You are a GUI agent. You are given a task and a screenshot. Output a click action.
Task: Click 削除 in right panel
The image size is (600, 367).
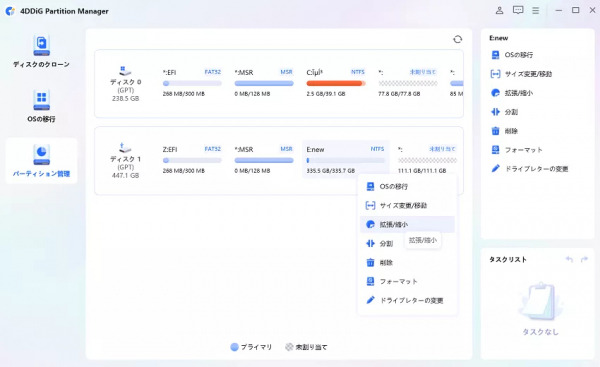[x=504, y=131]
